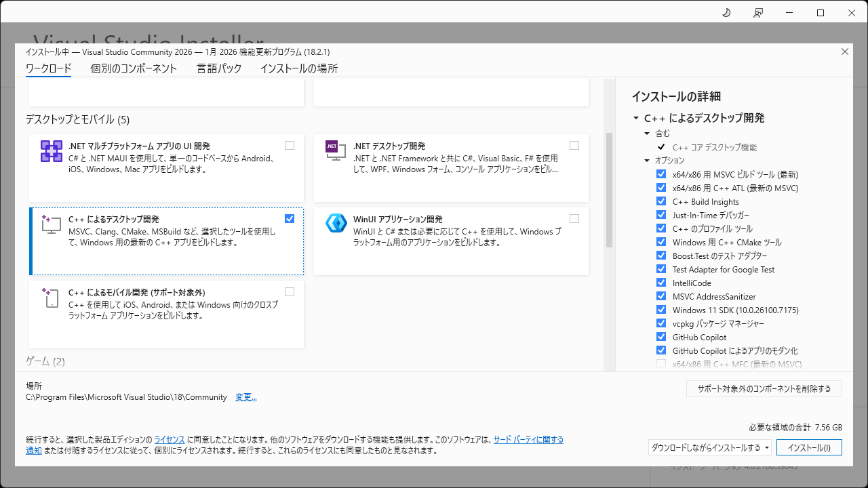Click the feedback icon in title bar

pyautogui.click(x=758, y=13)
